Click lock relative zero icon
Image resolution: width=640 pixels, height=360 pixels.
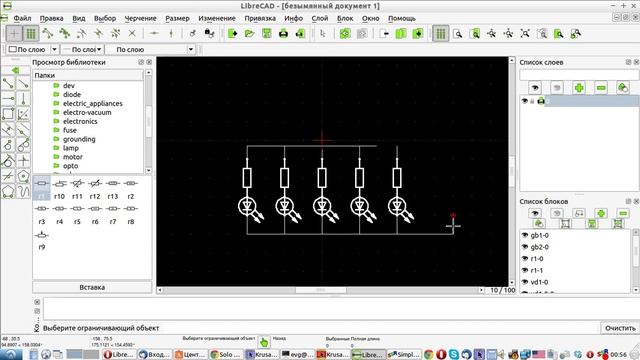click(209, 33)
